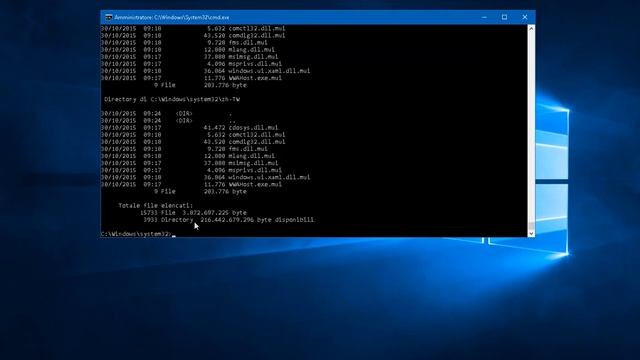Click the vertical scrollbar track above the thumb
The height and width of the screenshot is (360, 640).
point(531,127)
